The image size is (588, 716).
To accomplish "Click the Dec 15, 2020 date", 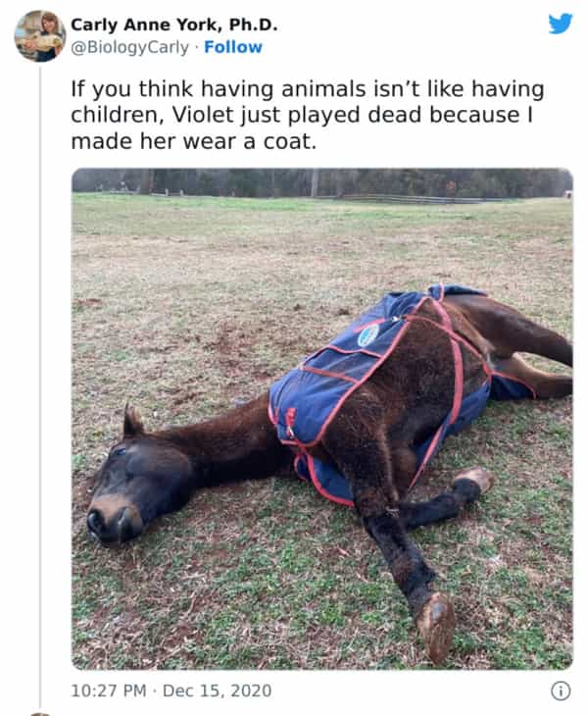I will 217,690.
